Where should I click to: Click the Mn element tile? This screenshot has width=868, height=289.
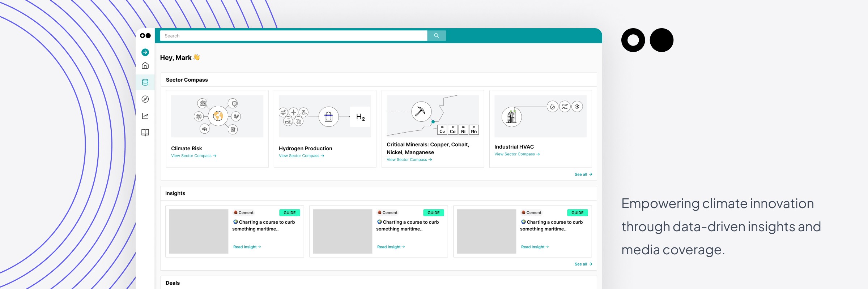pyautogui.click(x=474, y=130)
